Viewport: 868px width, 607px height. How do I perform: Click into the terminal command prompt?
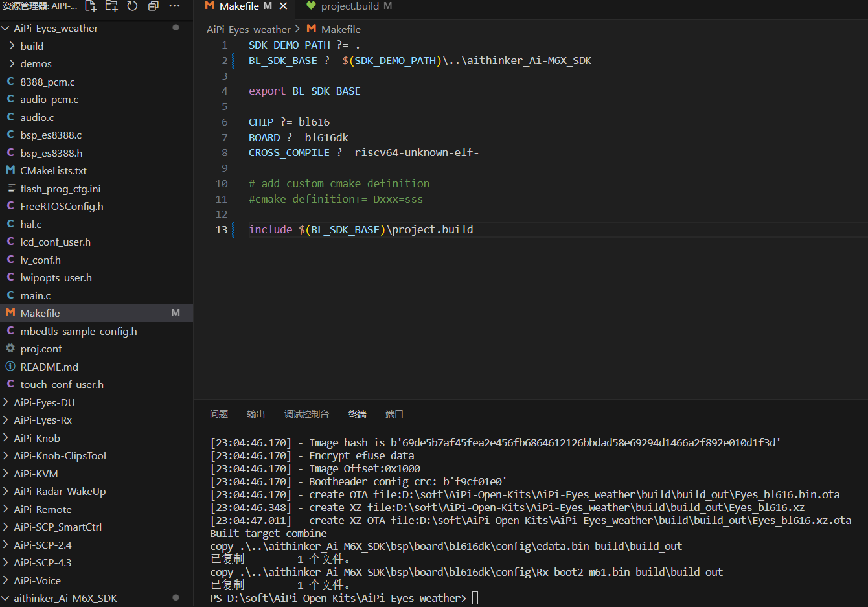point(475,598)
